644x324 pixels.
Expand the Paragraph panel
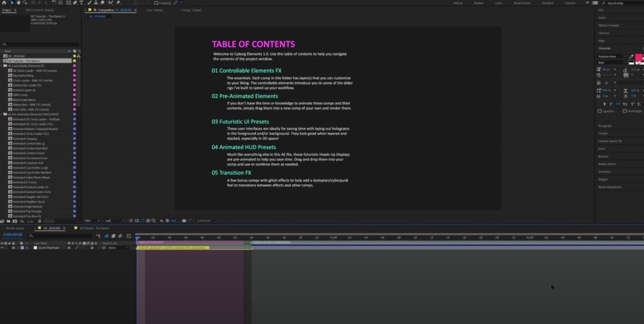point(604,126)
